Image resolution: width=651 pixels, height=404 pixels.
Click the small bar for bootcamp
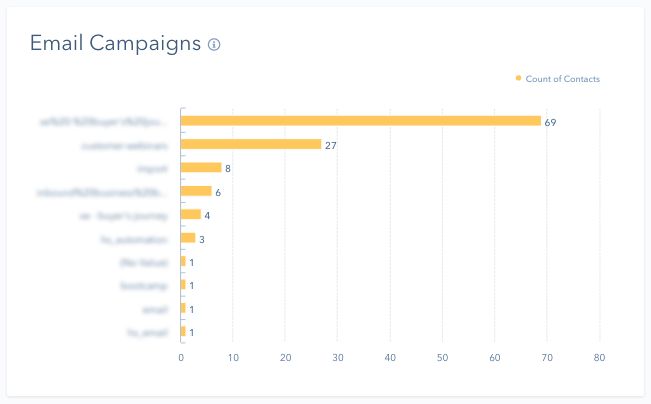(183, 285)
